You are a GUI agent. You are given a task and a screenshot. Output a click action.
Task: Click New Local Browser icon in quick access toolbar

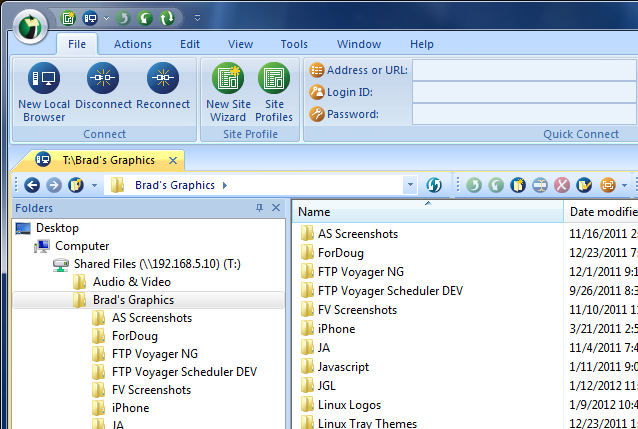[x=90, y=18]
